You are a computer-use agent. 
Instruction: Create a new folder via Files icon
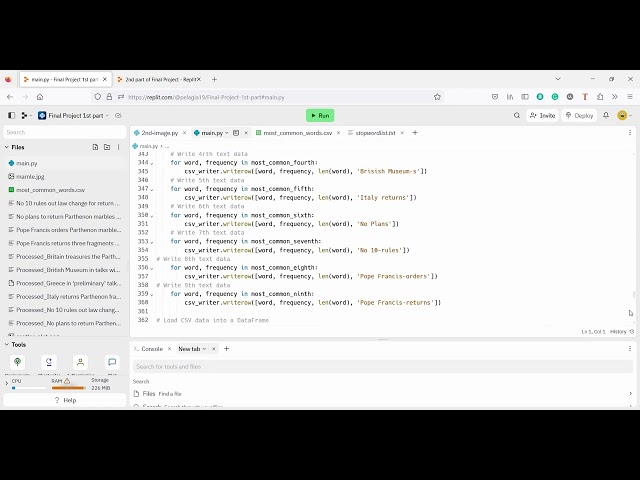(x=107, y=147)
